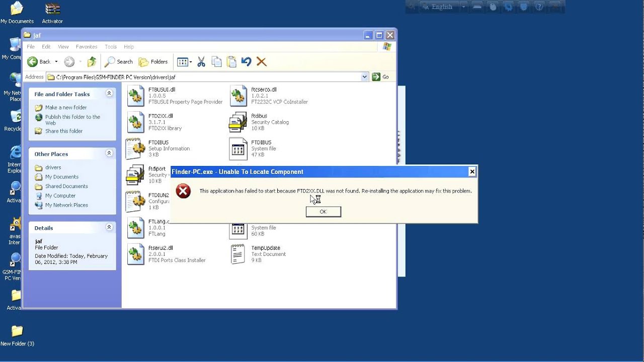Collapse the File and Folder Tasks panel
Screen dimensions: 644x362
(109, 94)
